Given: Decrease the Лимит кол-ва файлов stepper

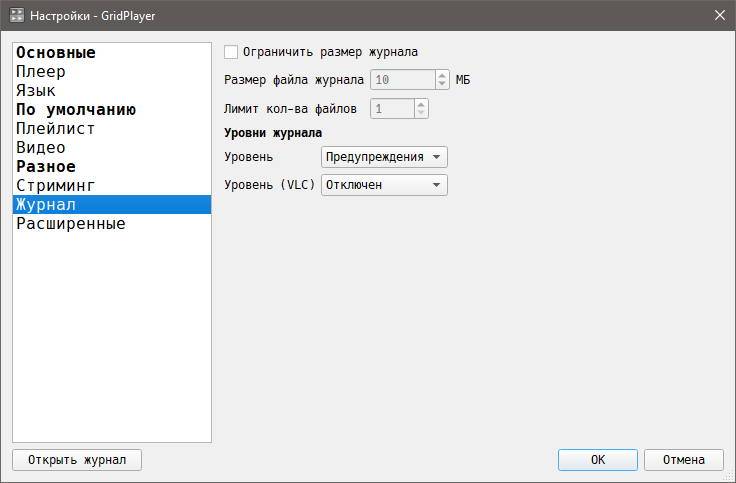Looking at the screenshot, I should 421,114.
